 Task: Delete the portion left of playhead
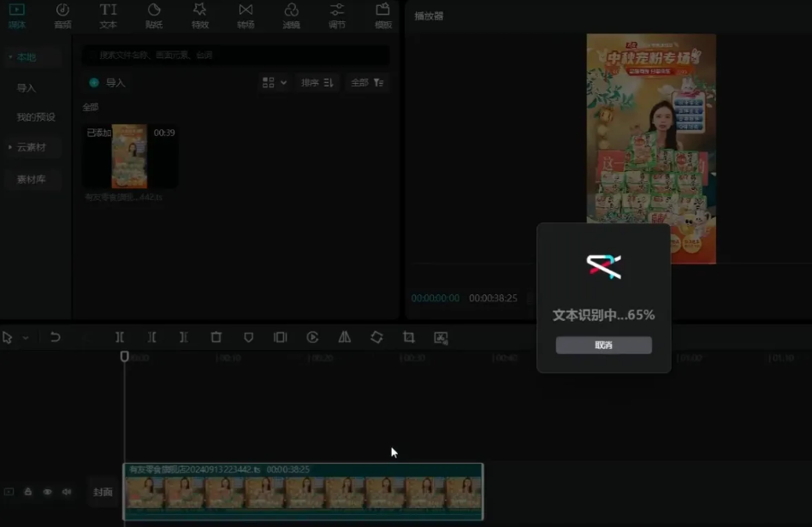151,338
